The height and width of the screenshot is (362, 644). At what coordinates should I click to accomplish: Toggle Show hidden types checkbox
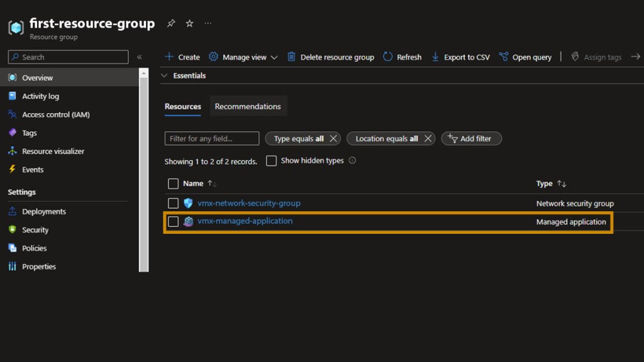click(x=271, y=160)
